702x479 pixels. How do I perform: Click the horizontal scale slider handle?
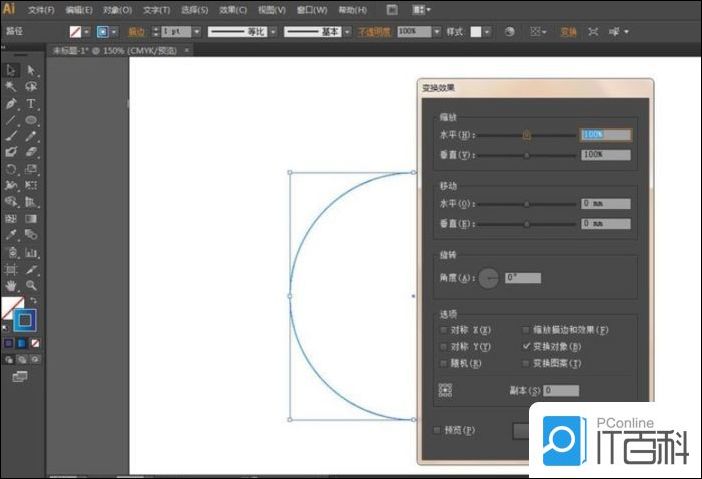(527, 134)
